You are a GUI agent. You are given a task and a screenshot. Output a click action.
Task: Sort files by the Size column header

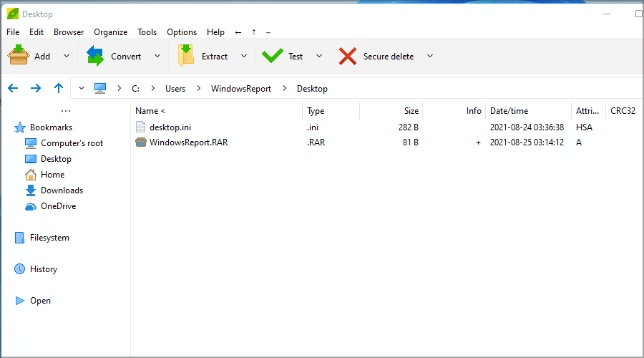[411, 111]
